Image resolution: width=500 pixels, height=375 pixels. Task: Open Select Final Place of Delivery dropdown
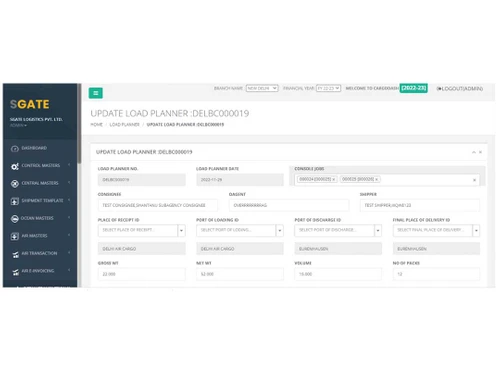click(x=436, y=230)
